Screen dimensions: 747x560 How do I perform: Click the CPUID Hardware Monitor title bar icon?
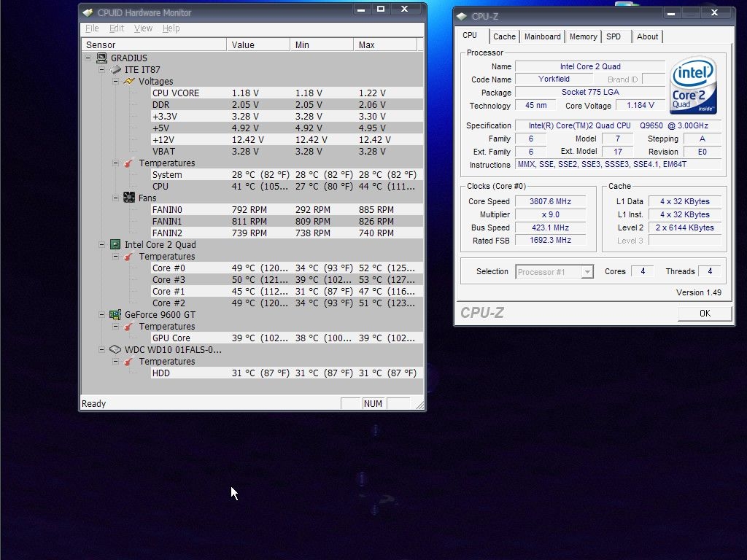(x=88, y=13)
